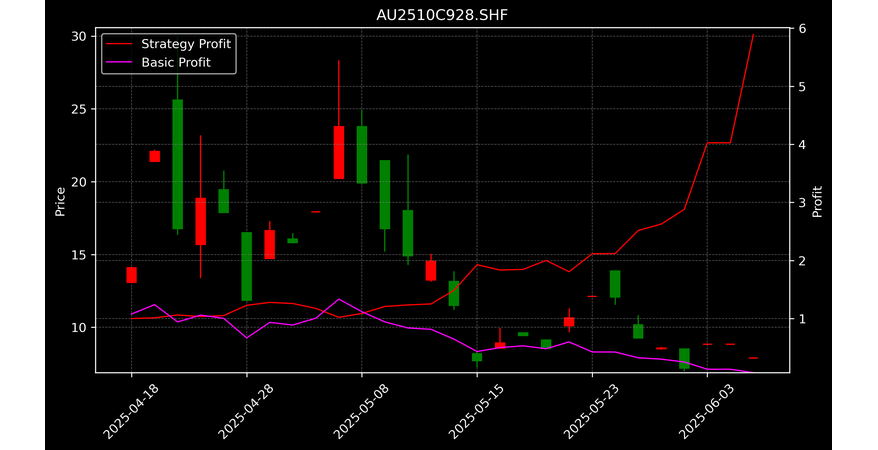
Task: Click profit axis tick 6
Action: [x=802, y=29]
